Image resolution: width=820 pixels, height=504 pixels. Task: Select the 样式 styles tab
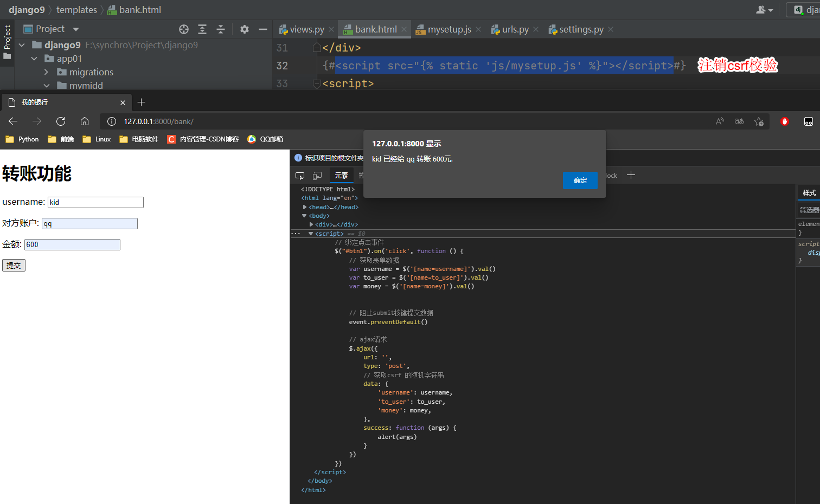(809, 193)
